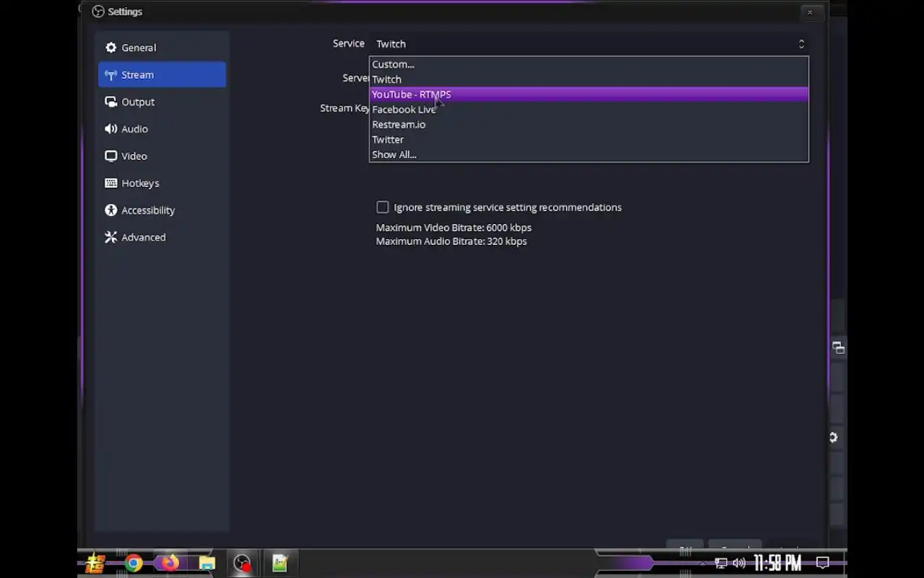Click the gear icon in the OBS main window
The width and height of the screenshot is (924, 578).
click(833, 437)
